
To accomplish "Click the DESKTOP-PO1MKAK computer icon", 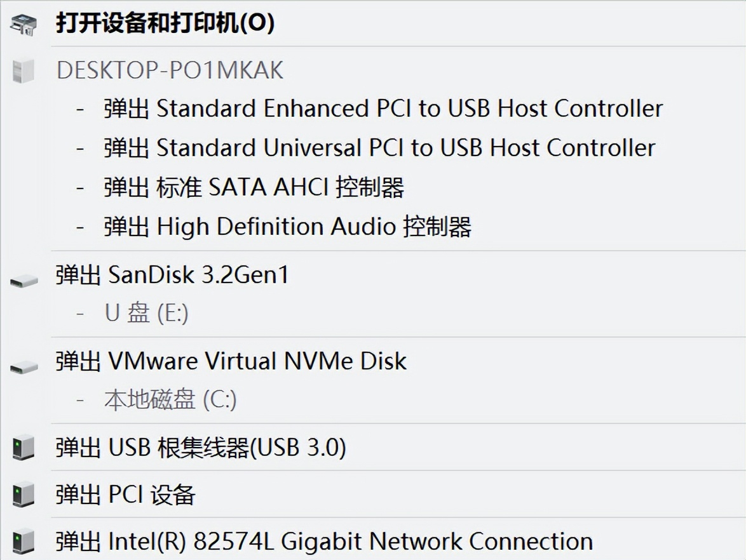I will (24, 70).
